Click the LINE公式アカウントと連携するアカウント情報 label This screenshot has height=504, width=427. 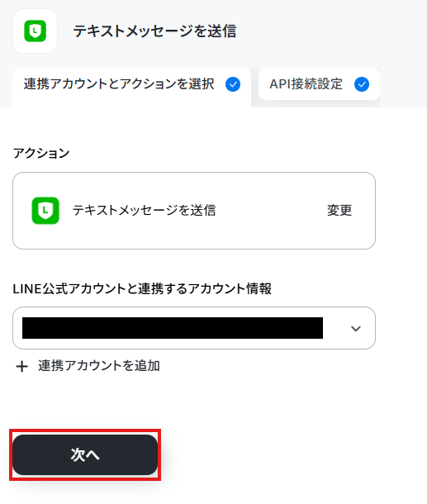pyautogui.click(x=142, y=288)
